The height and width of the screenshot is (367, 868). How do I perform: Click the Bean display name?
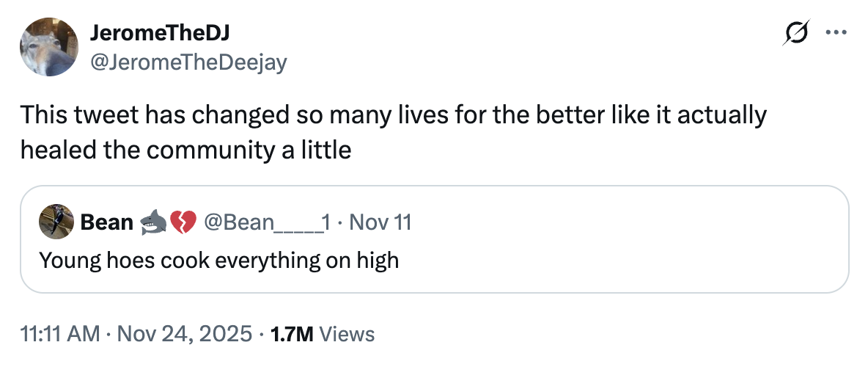106,222
